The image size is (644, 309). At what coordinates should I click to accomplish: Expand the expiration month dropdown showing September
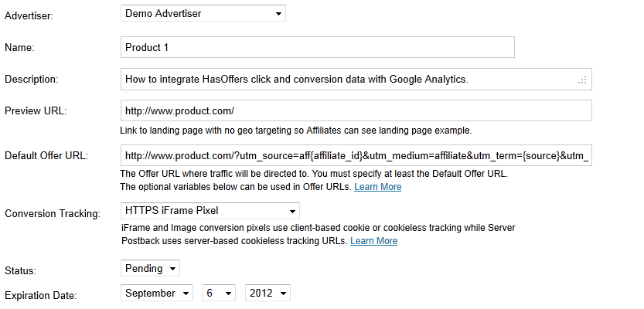[158, 294]
